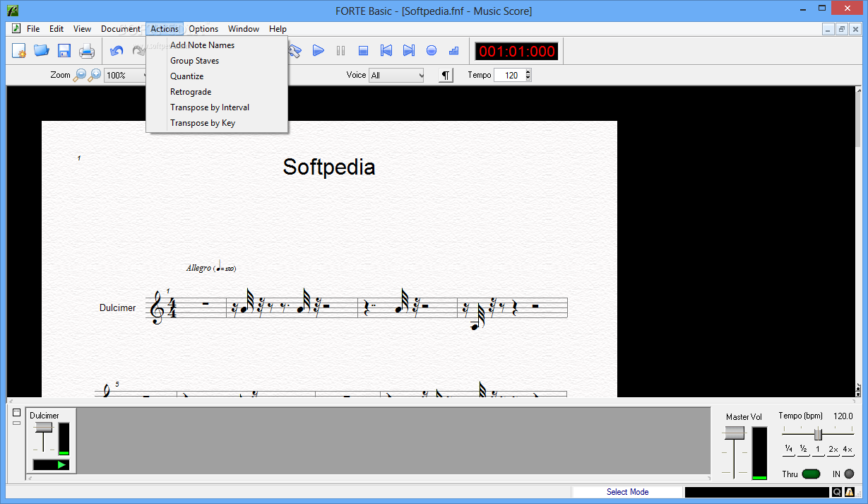Open the zoom percentage dropdown

click(125, 75)
